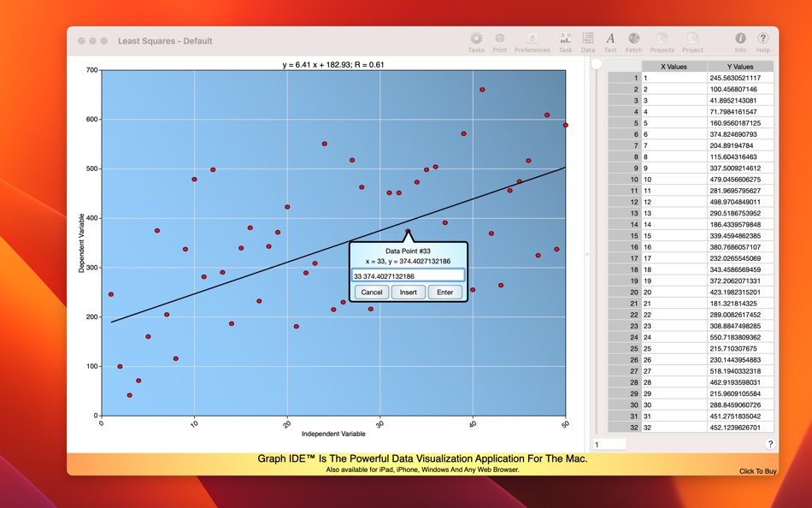Click the Graph IDE advertisement banner text
Viewport: 812px width, 508px height.
point(422,458)
